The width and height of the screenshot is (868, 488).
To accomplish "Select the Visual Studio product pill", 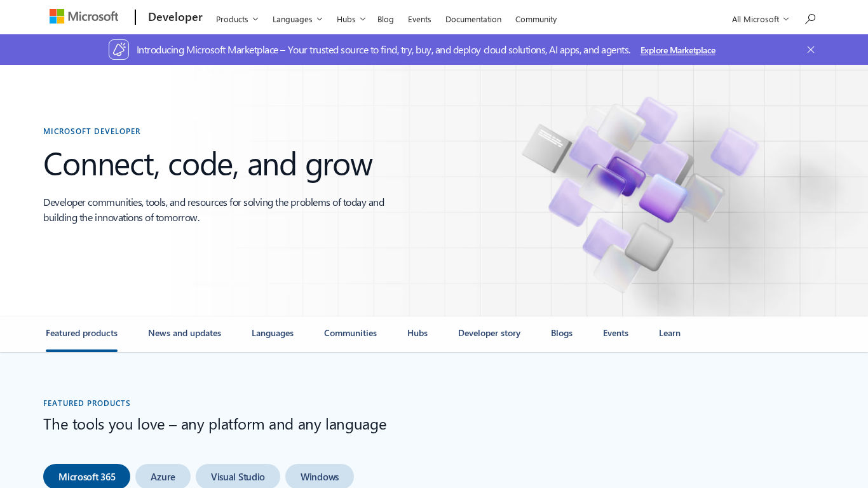I will (x=238, y=477).
